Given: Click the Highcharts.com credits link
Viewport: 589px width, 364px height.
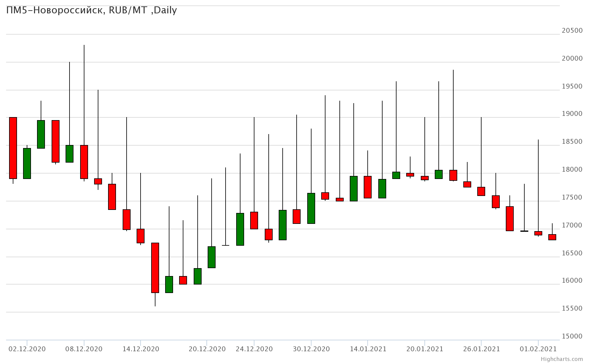Looking at the screenshot, I should point(561,359).
